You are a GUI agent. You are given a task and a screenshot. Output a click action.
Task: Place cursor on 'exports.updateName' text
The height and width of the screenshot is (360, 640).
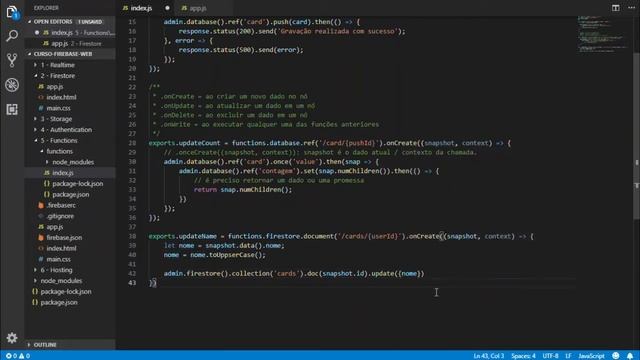(x=182, y=236)
